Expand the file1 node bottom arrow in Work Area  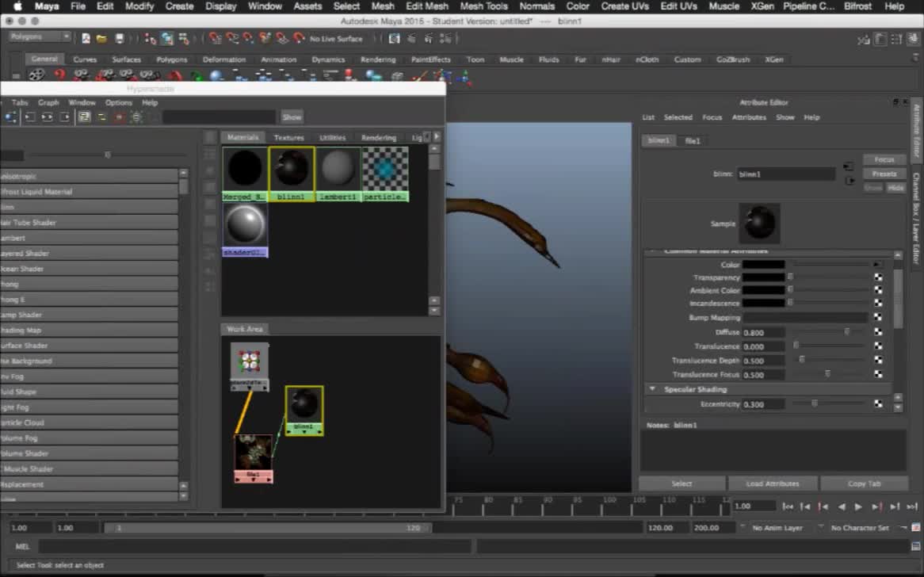pos(254,480)
